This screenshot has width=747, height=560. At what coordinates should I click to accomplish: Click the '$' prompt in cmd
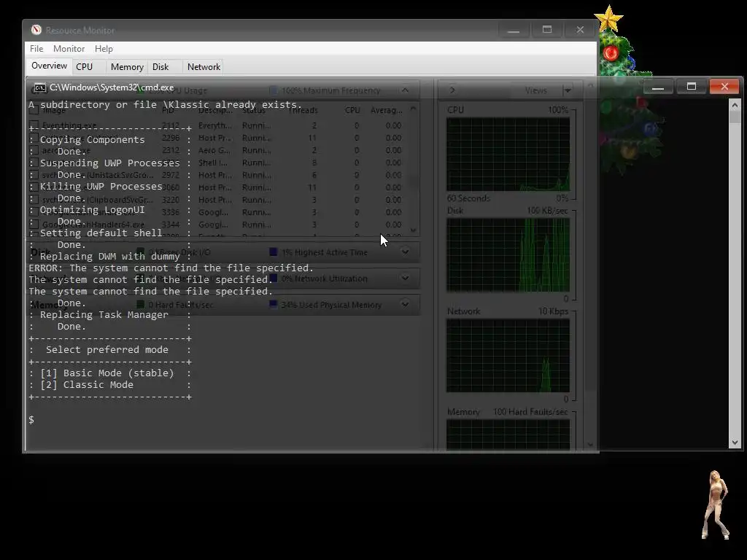[31, 419]
